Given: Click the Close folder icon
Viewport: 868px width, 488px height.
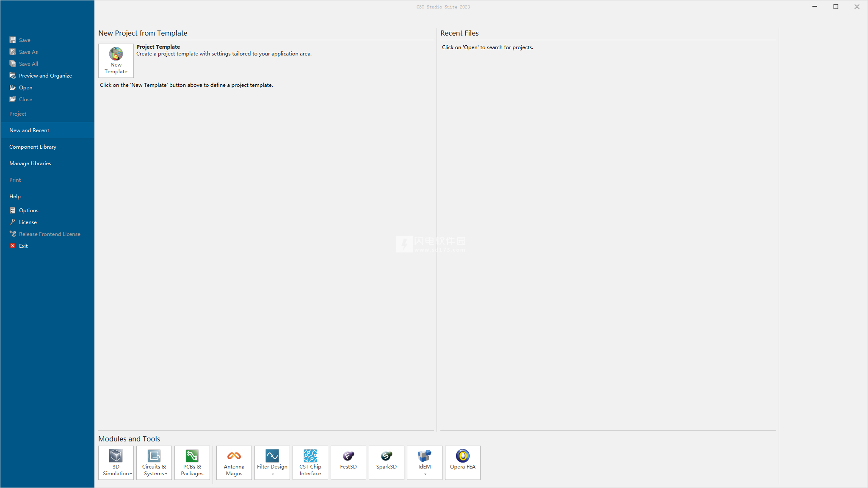Looking at the screenshot, I should coord(13,99).
